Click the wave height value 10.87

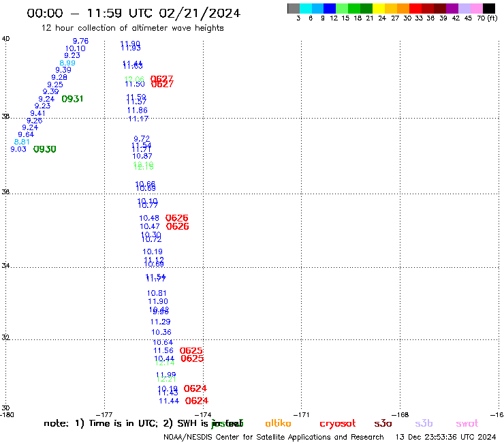(142, 156)
